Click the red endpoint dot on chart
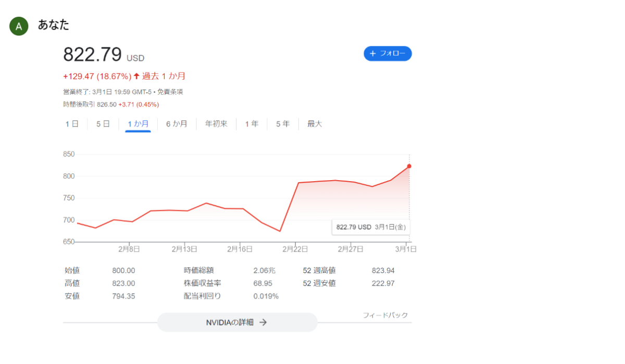Image resolution: width=625 pixels, height=364 pixels. pyautogui.click(x=409, y=166)
